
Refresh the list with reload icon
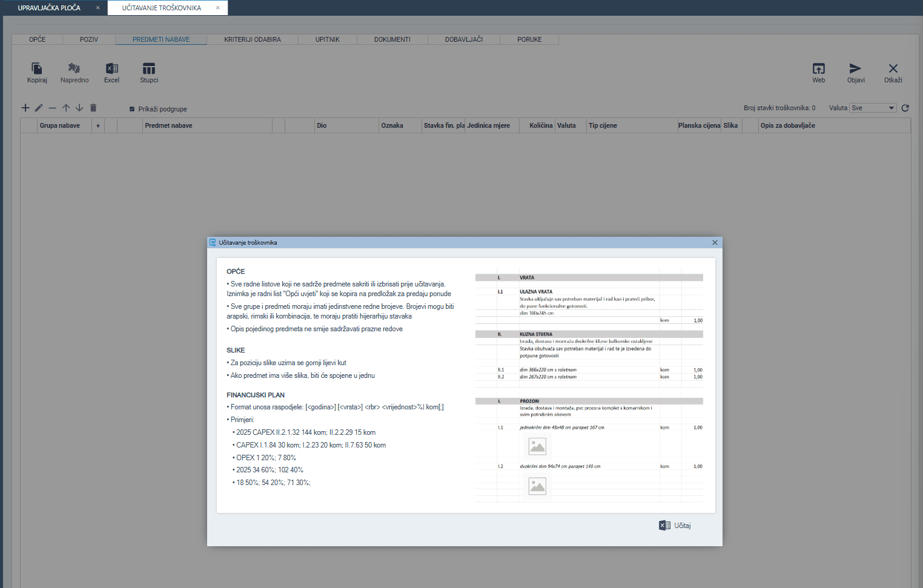tap(905, 108)
